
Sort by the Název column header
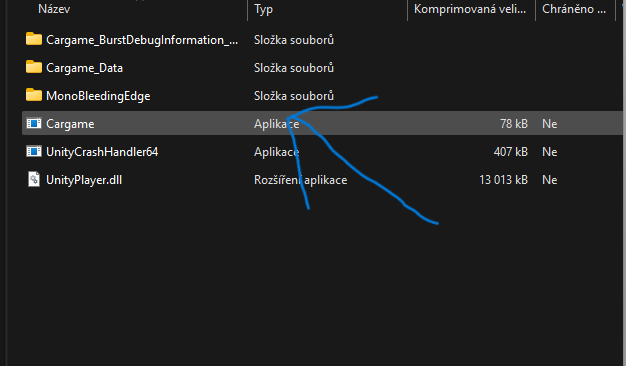pos(54,9)
